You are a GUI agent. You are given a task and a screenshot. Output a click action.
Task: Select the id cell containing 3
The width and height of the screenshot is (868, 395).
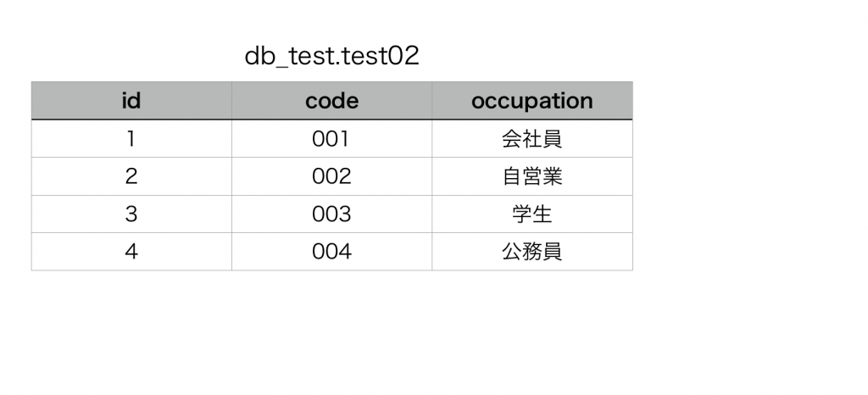[x=131, y=214]
